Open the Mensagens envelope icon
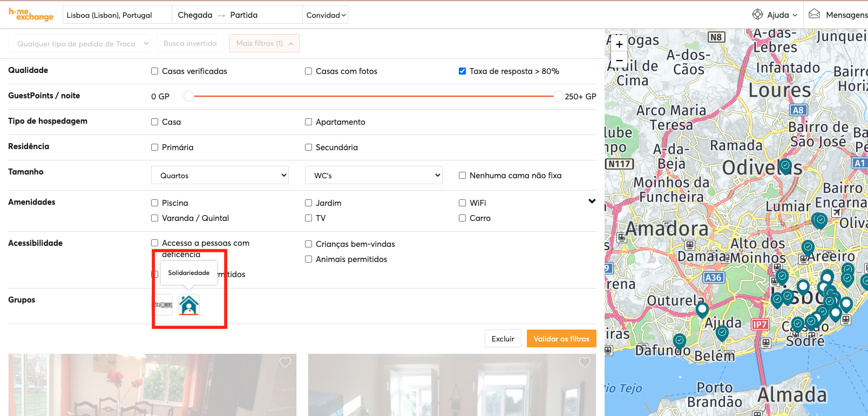 pos(815,14)
